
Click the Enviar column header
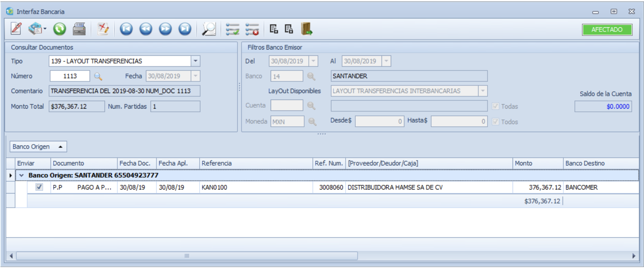(33, 163)
